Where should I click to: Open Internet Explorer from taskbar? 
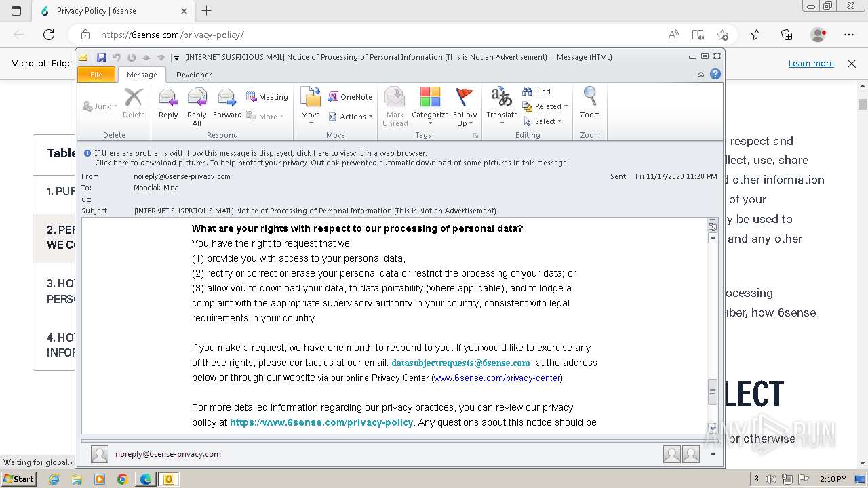click(54, 479)
